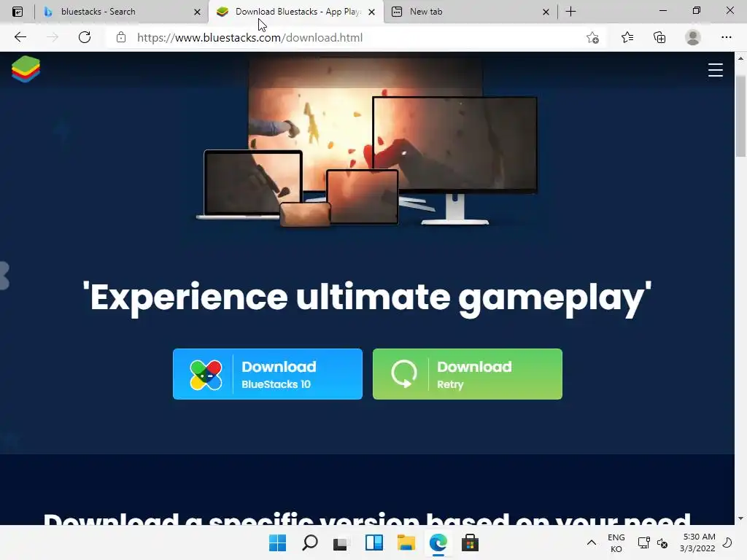Open the hamburger menu on the BlueStacks page
The height and width of the screenshot is (560, 747).
click(x=715, y=70)
